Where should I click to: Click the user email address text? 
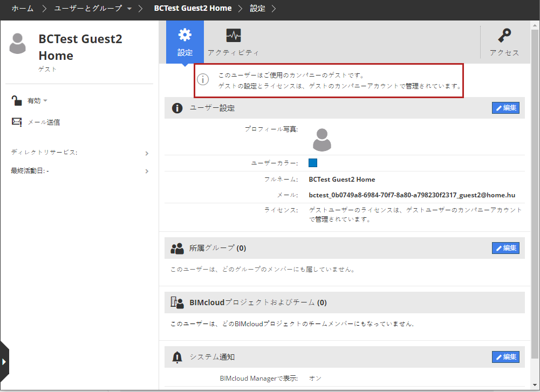pos(412,195)
